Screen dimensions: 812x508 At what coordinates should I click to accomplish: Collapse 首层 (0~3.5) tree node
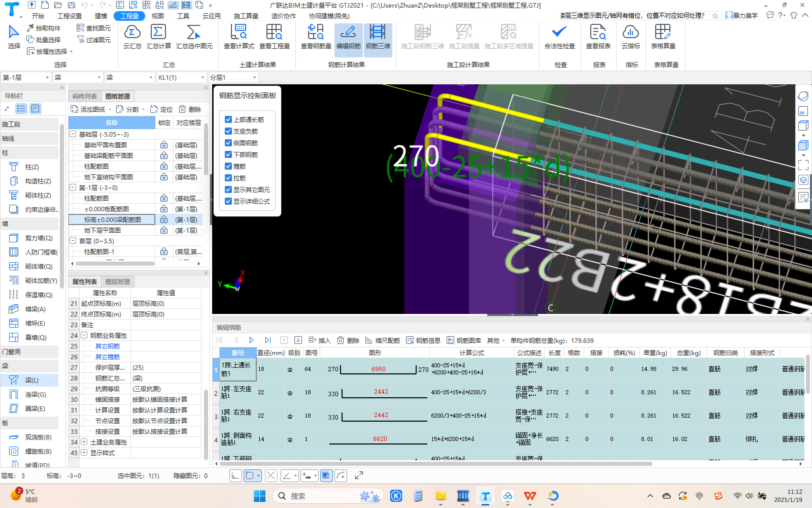tap(73, 241)
